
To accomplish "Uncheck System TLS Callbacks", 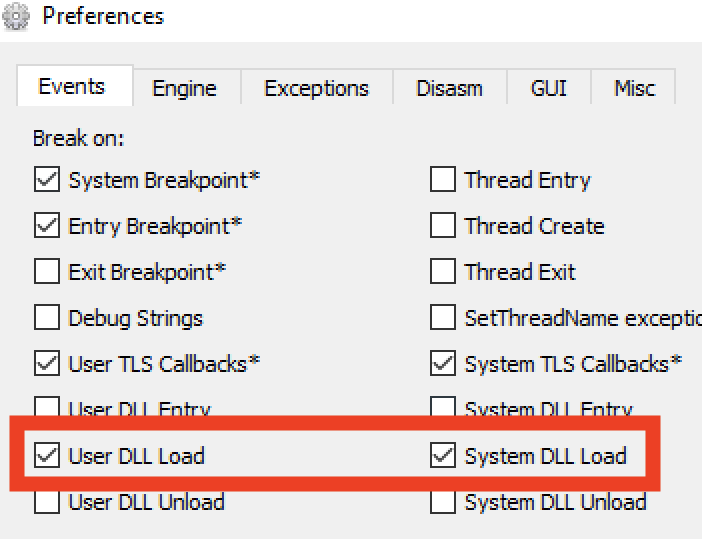I will 443,364.
